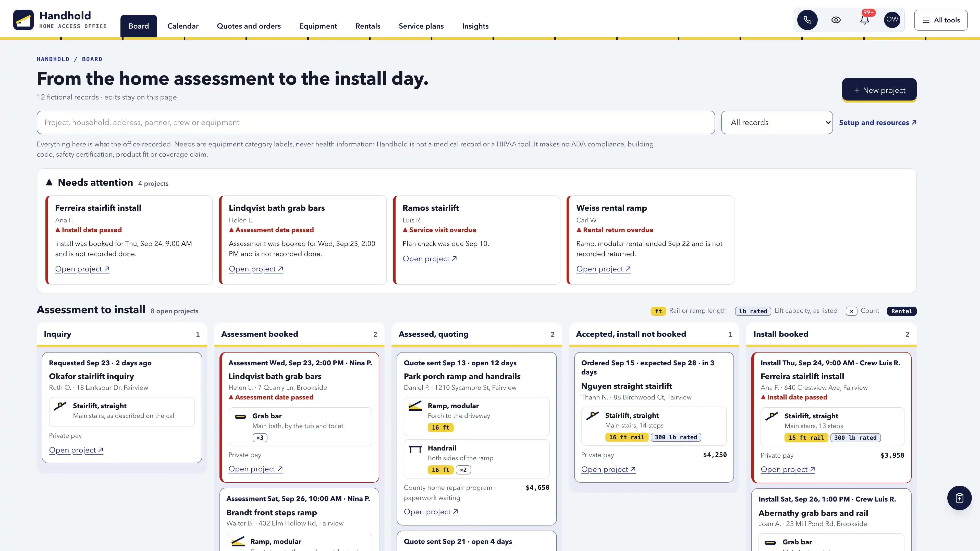Switch to the Calendar tab

pyautogui.click(x=183, y=26)
